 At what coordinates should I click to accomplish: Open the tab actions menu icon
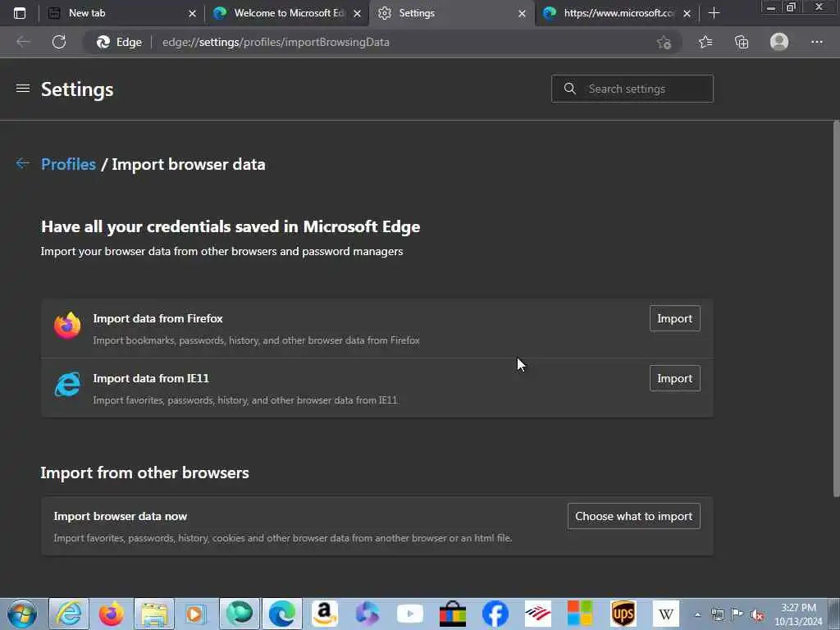point(20,13)
